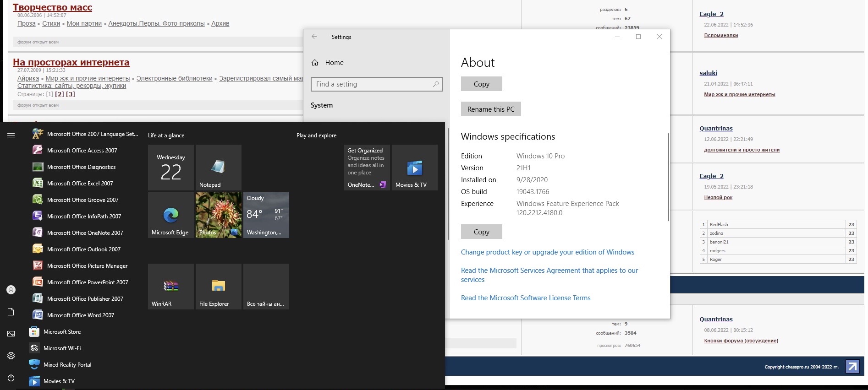
Task: Launch Microsoft Office Word 2007
Action: [x=80, y=315]
